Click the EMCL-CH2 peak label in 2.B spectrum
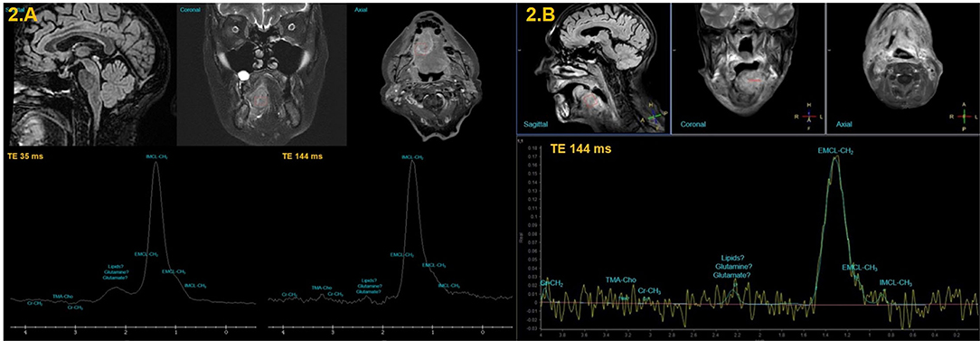 835,151
